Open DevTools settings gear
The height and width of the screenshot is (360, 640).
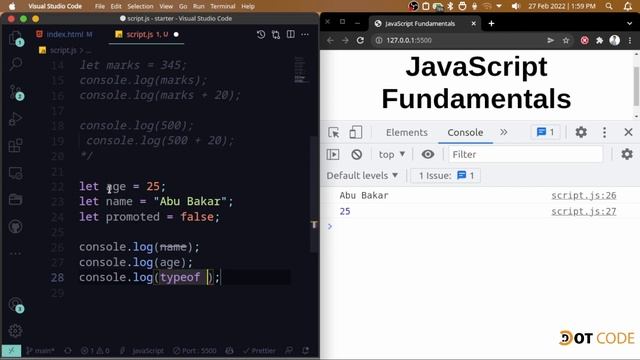(x=581, y=132)
